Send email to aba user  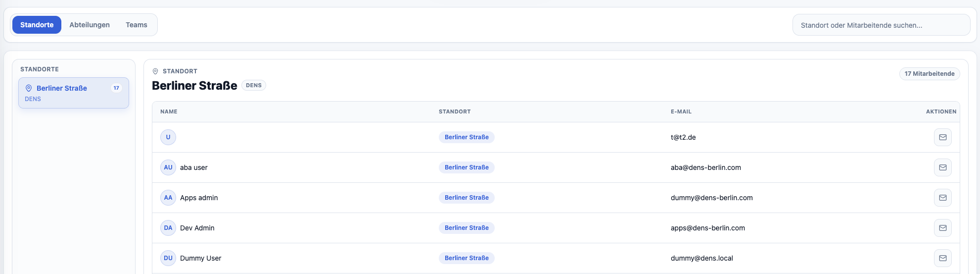(x=942, y=167)
